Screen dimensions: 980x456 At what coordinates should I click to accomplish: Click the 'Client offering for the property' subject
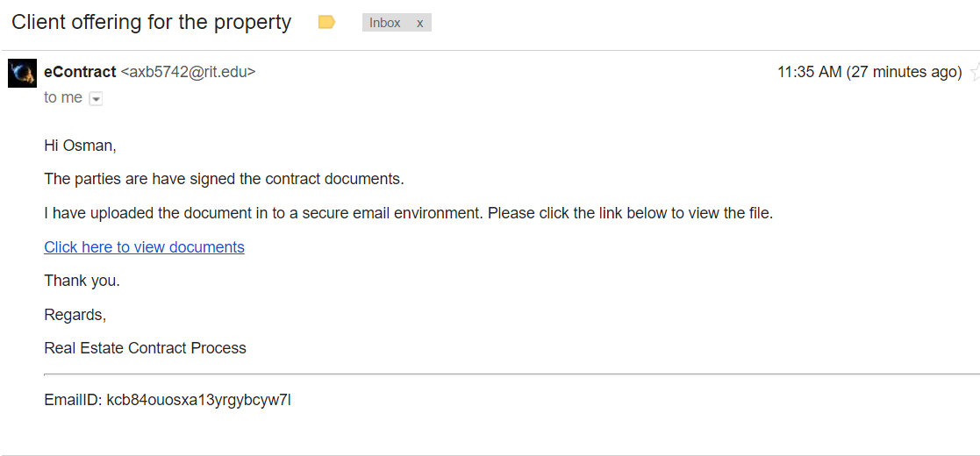(x=151, y=23)
